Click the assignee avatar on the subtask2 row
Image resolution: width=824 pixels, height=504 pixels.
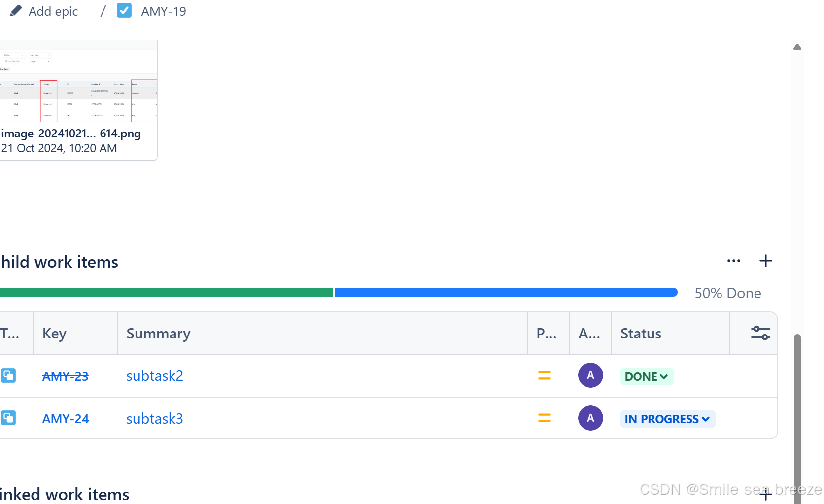590,375
